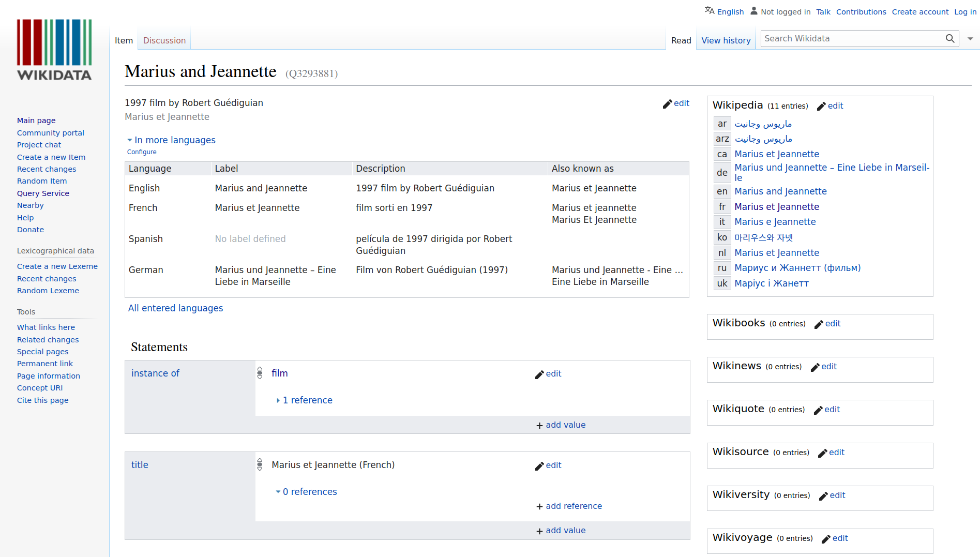Click the Wikidata logo

tap(54, 50)
